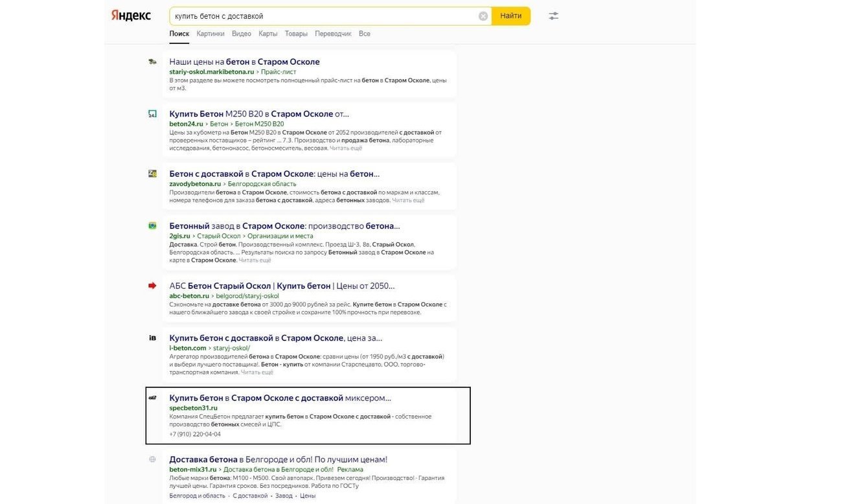Viewport: 868px width, 504px height.
Task: Click favicon next to beton24.ru result
Action: [152, 114]
